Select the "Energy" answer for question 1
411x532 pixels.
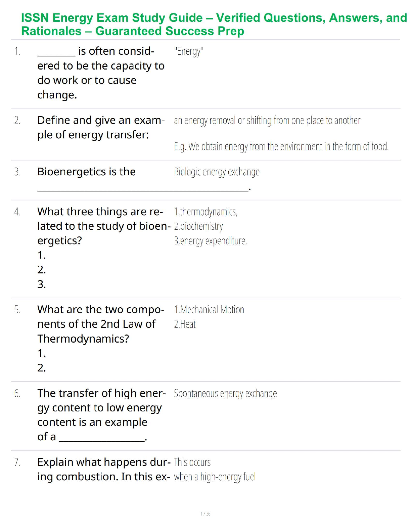[189, 51]
